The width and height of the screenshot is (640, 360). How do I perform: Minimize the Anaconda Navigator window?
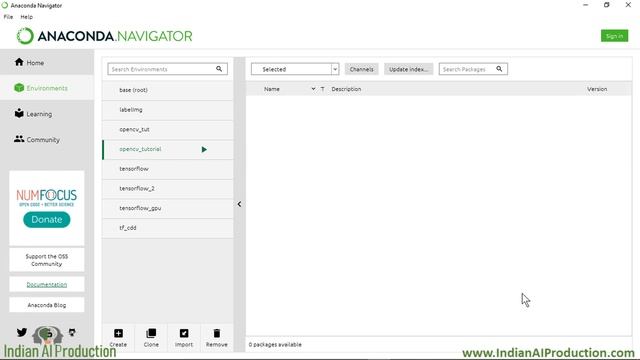coord(585,5)
